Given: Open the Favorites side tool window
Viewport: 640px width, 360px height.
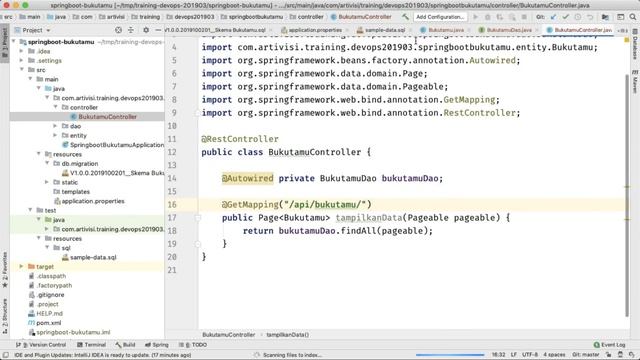Looking at the screenshot, I should [4, 269].
